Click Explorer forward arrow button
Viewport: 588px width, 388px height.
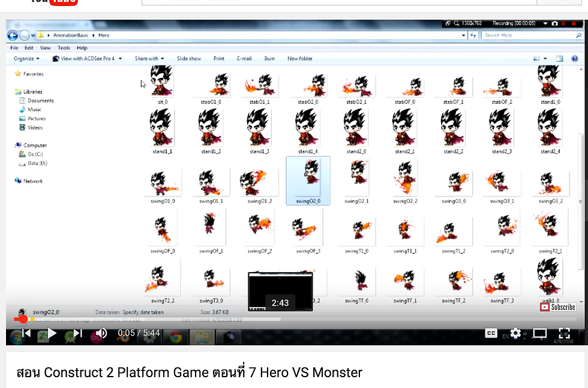[x=25, y=35]
